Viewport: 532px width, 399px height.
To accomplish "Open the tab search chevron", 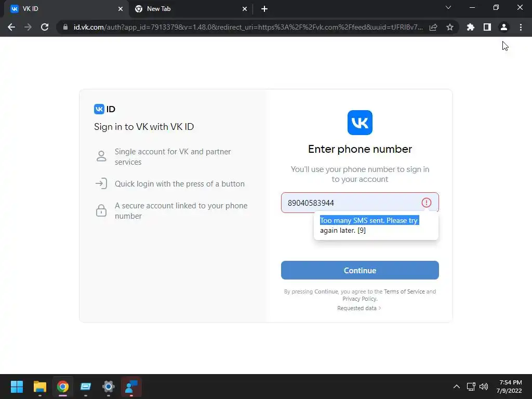I will click(x=448, y=7).
